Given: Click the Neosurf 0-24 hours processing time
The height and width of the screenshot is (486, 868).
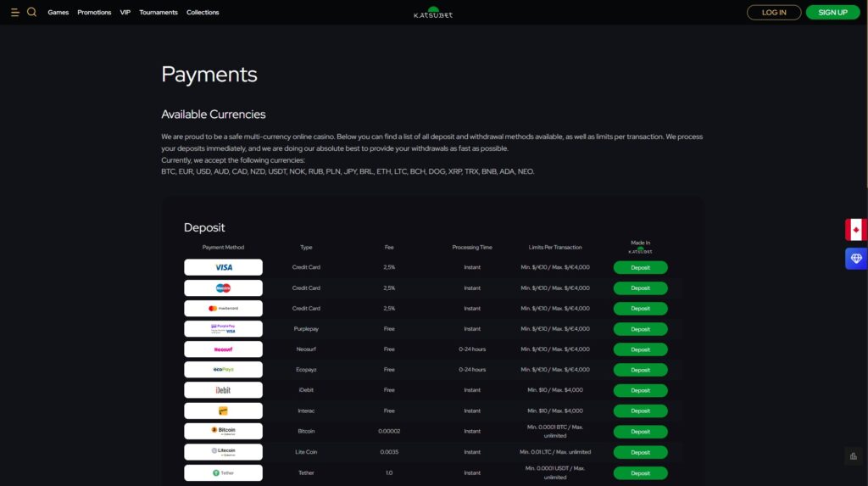Looking at the screenshot, I should tap(472, 349).
